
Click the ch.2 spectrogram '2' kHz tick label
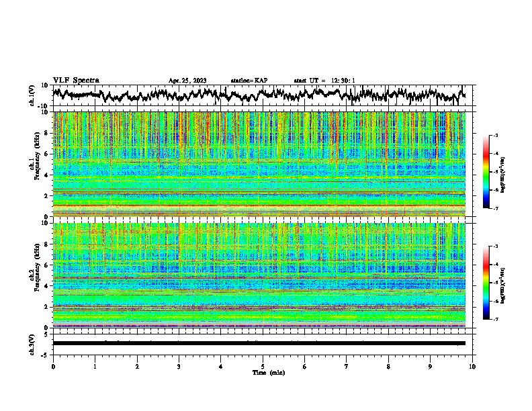(46, 307)
